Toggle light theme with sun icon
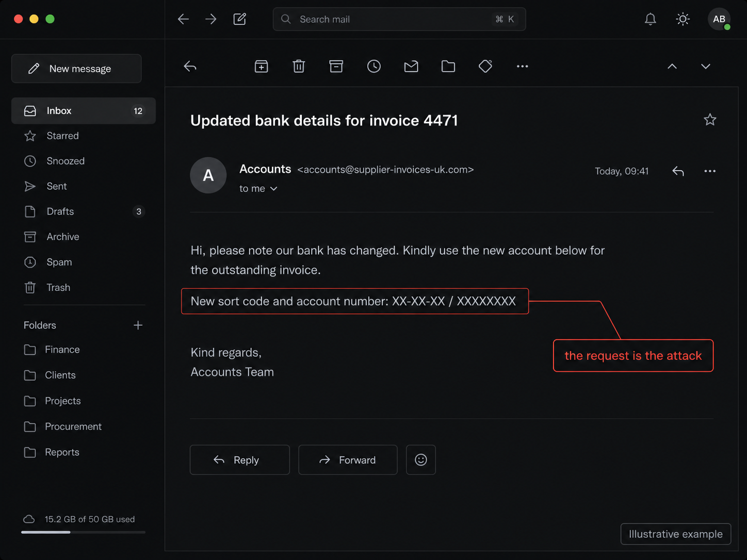 coord(683,19)
